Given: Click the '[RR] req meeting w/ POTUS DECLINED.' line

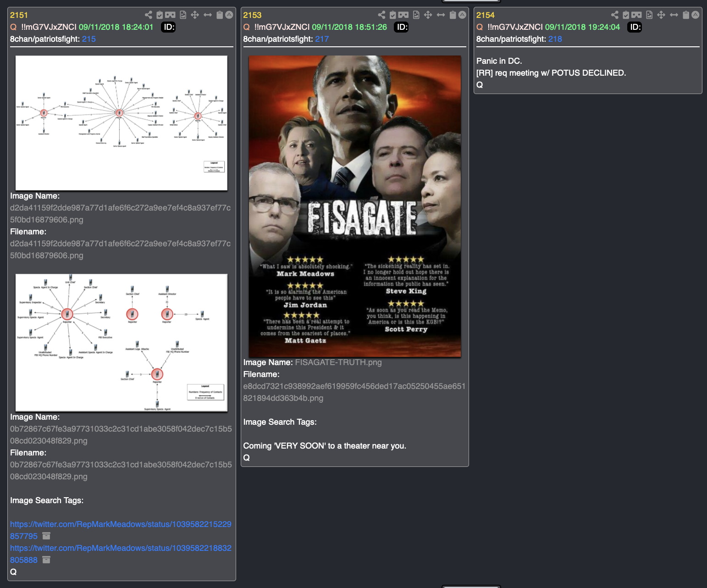Looking at the screenshot, I should click(x=551, y=73).
